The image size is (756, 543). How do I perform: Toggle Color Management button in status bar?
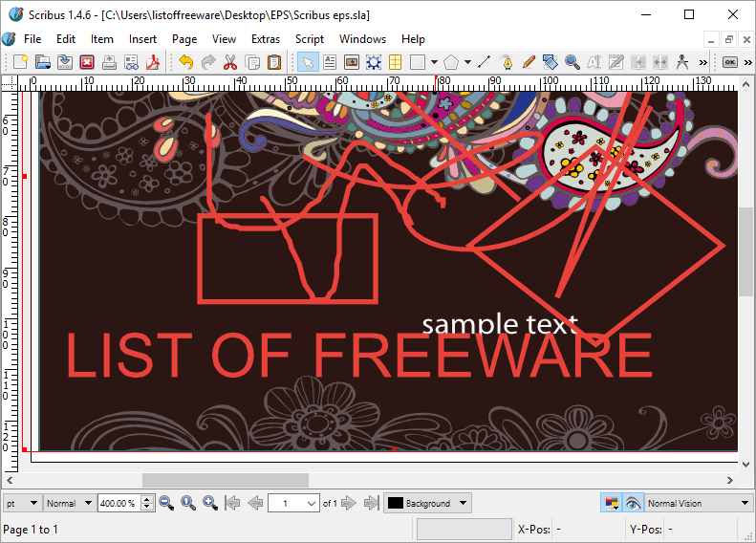(x=612, y=503)
